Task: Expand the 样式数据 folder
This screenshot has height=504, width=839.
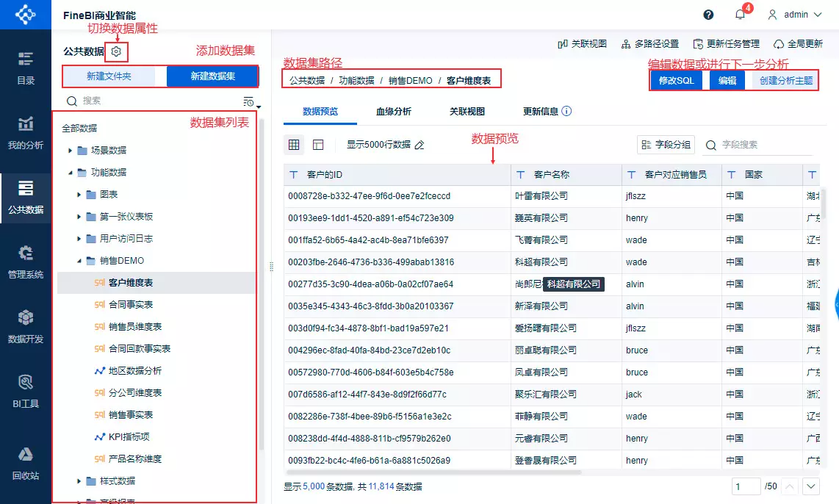Action: pyautogui.click(x=79, y=481)
